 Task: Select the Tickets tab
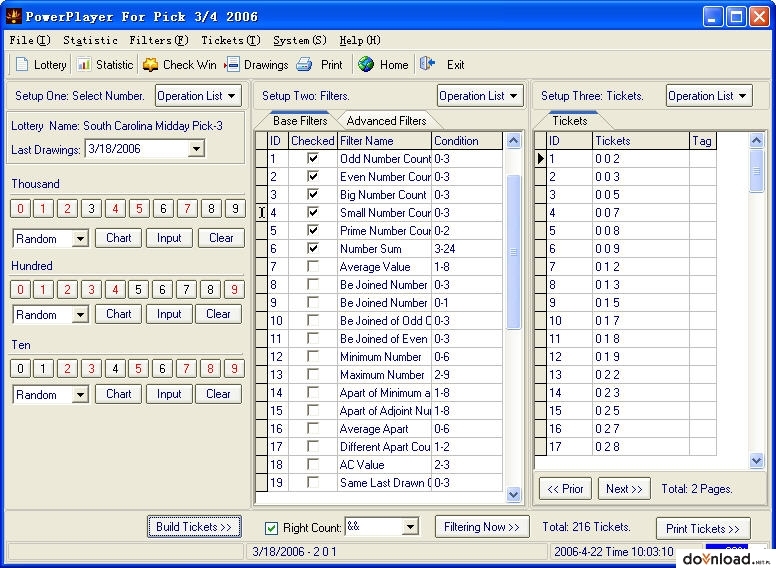[x=570, y=121]
